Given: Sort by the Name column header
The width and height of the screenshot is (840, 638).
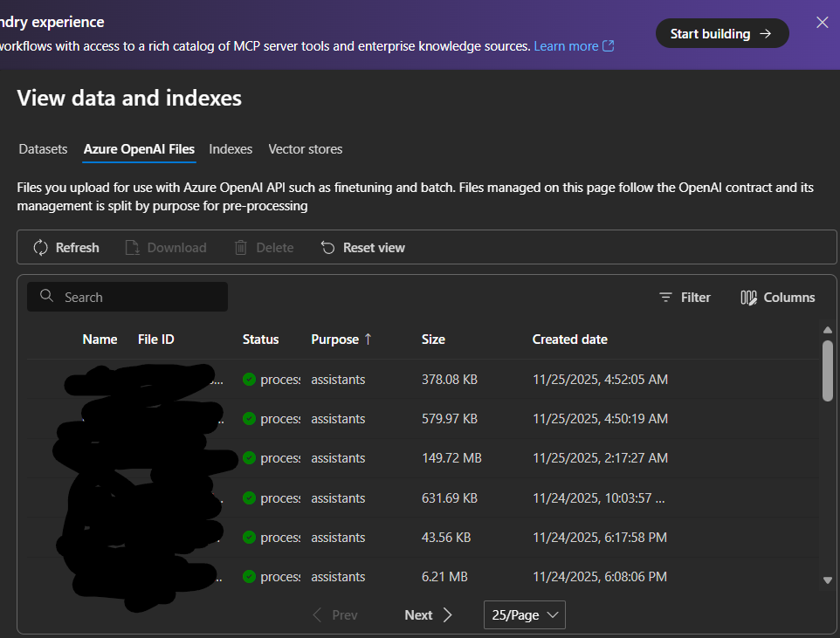Looking at the screenshot, I should click(x=100, y=340).
